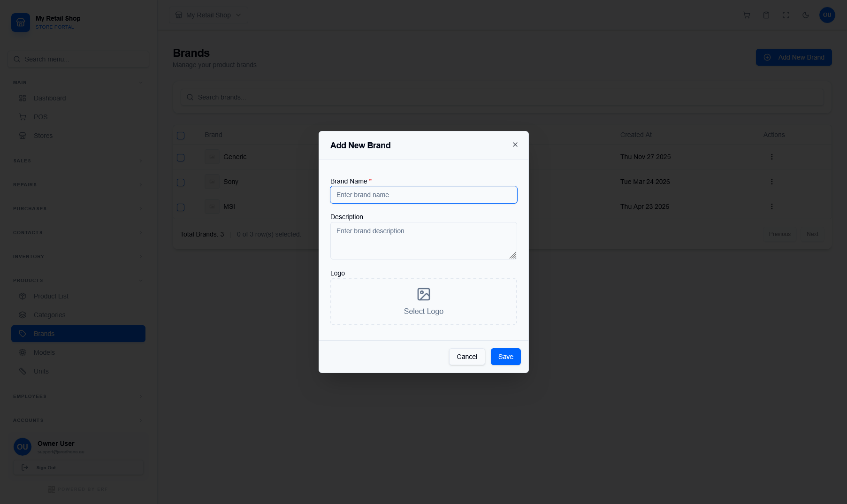Click the Owner User profile name
This screenshot has height=504, width=847.
pyautogui.click(x=56, y=443)
